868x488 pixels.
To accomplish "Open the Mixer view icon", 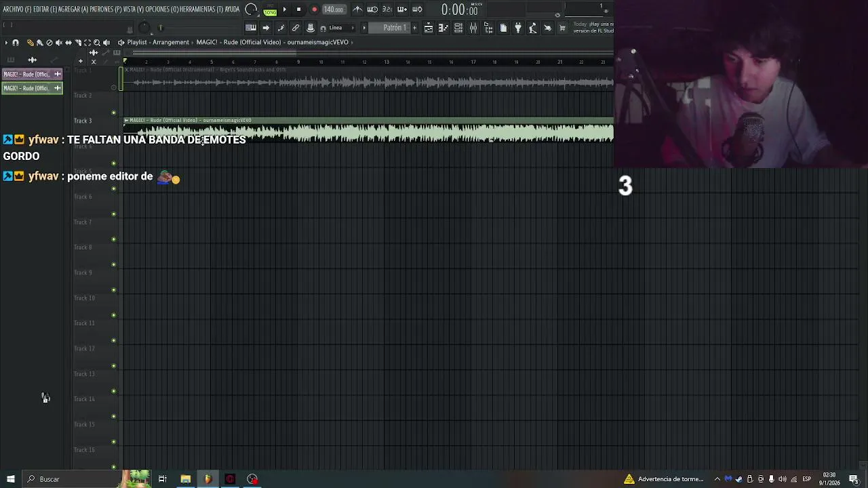I will click(473, 28).
